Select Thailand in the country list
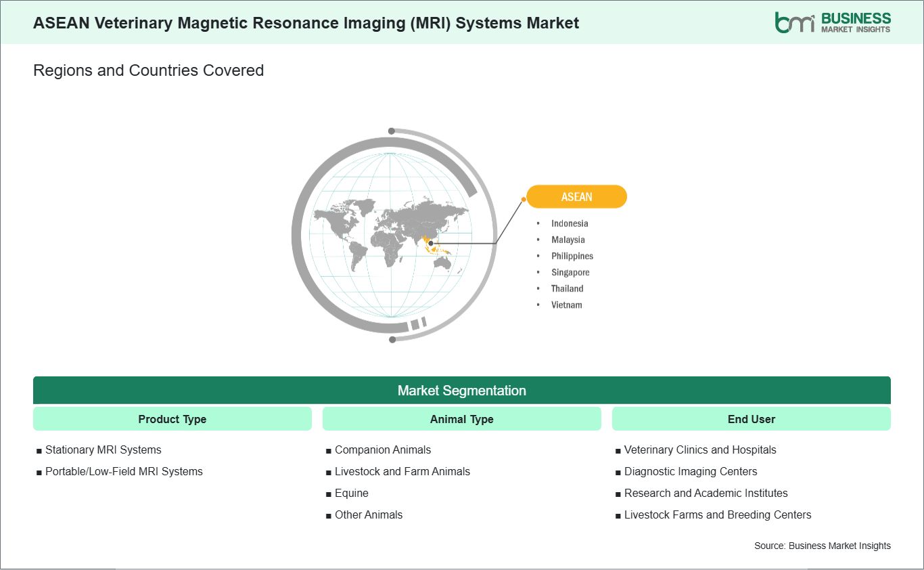 pos(567,288)
